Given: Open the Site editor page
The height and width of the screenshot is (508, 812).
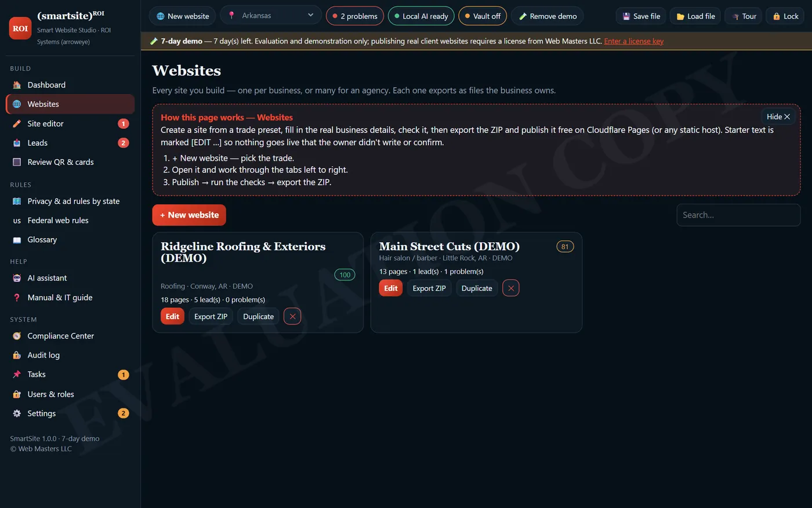Looking at the screenshot, I should 70,124.
